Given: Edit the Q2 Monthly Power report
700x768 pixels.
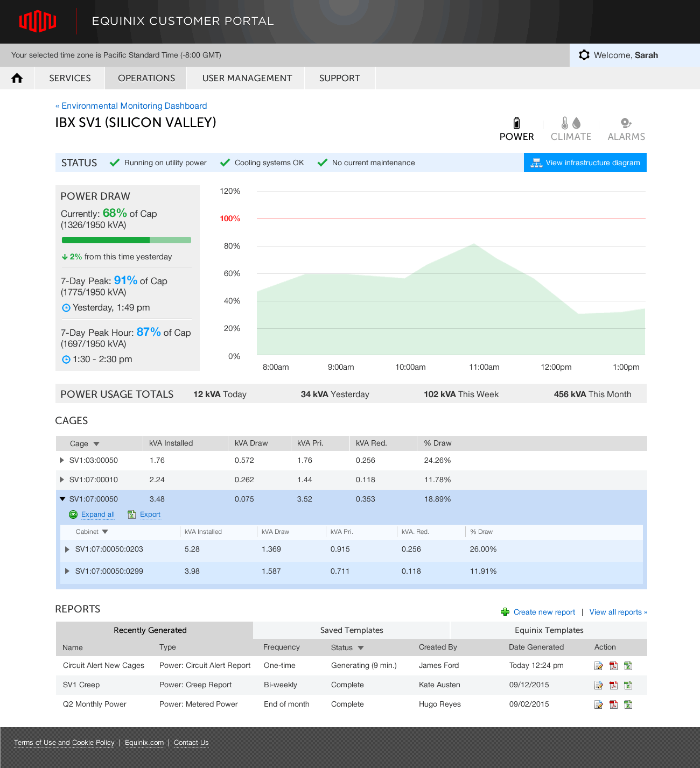Looking at the screenshot, I should (x=598, y=704).
